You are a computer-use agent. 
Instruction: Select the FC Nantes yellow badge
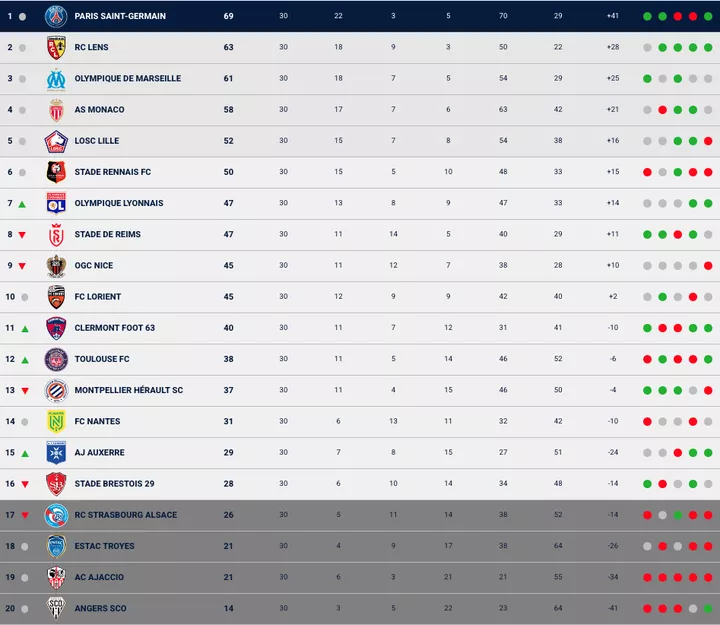55,422
